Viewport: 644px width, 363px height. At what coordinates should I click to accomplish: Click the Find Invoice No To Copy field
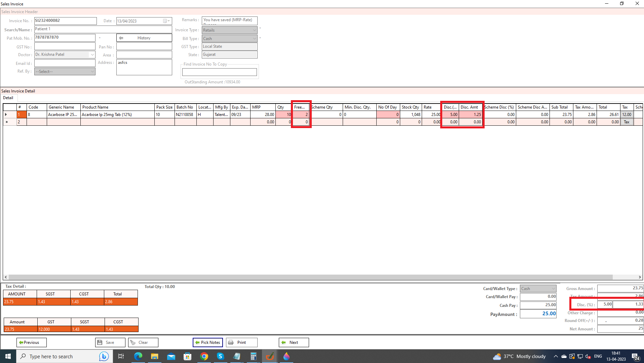[219, 72]
